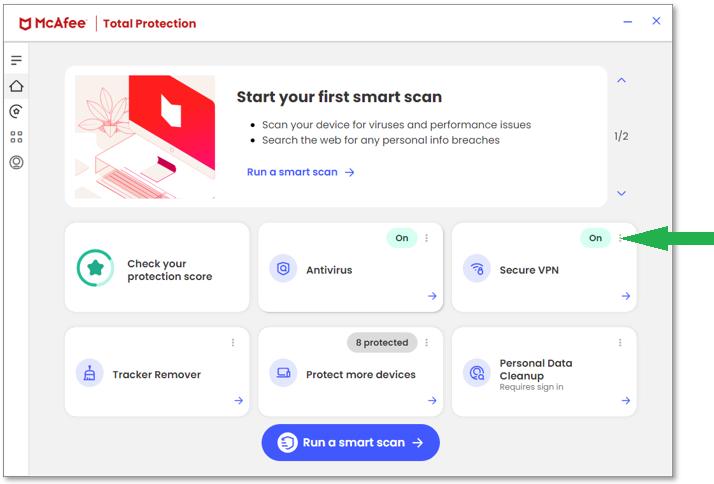The width and height of the screenshot is (714, 484).
Task: Open Antivirus card arrow
Action: (x=432, y=296)
